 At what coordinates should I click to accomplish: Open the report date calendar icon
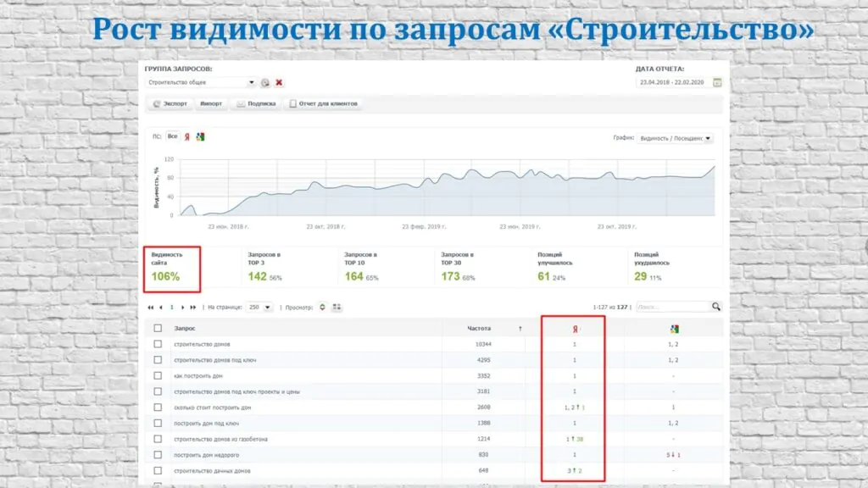pyautogui.click(x=717, y=82)
